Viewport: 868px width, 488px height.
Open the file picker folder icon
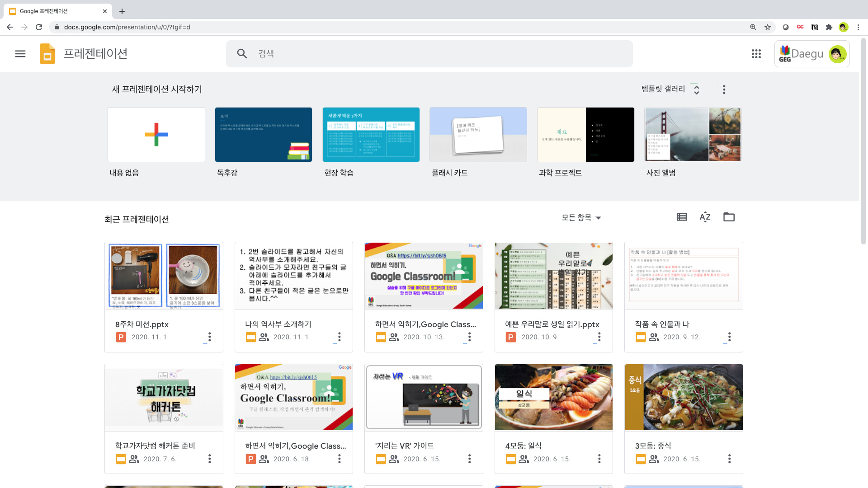tap(729, 217)
